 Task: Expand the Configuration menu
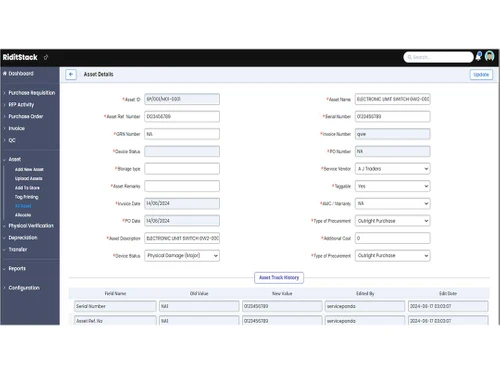(x=24, y=288)
